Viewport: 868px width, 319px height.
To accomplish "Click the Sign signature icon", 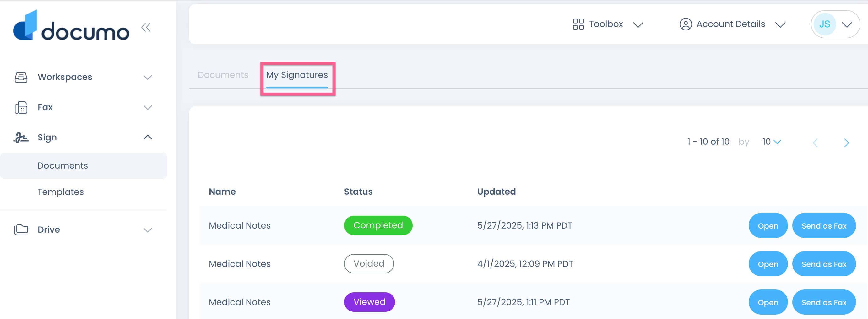I will tap(21, 138).
